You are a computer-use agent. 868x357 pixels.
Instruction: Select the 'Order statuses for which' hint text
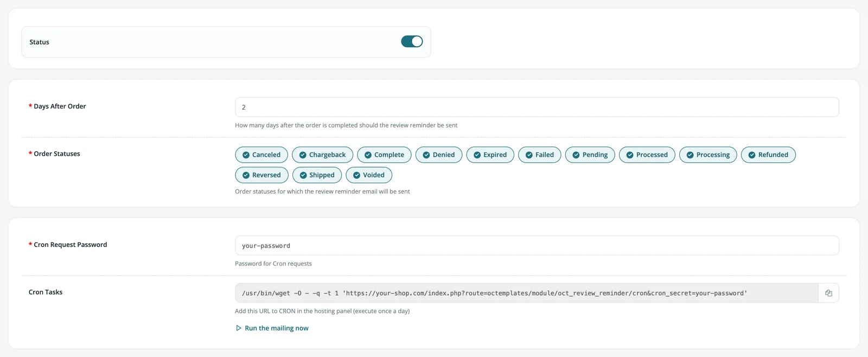(x=322, y=192)
